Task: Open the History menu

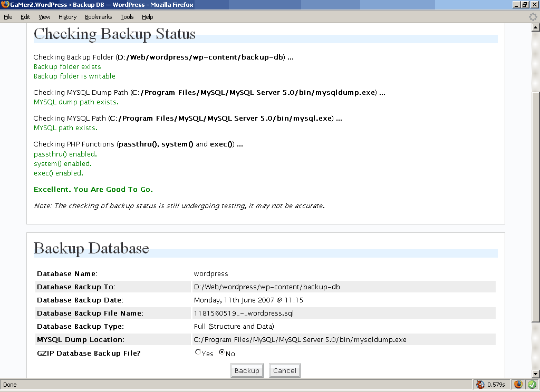Action: [67, 17]
